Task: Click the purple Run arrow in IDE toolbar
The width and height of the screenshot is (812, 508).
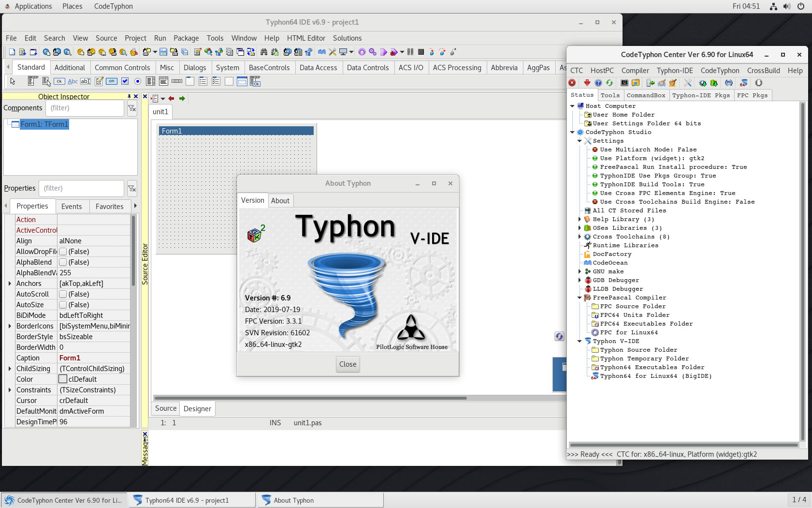Action: click(383, 52)
